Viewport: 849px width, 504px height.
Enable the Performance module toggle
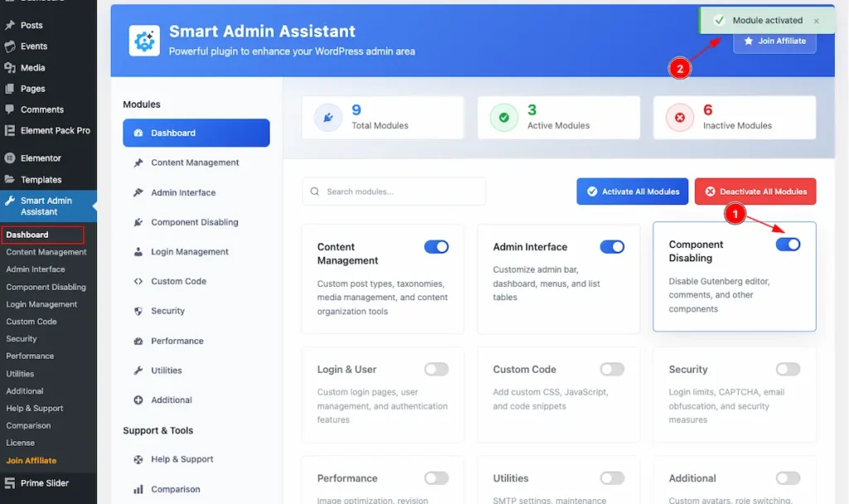click(x=436, y=478)
